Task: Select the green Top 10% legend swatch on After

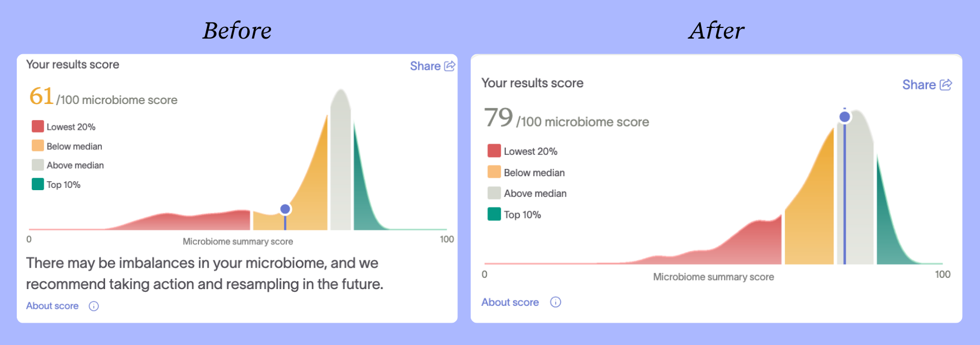Action: [494, 214]
